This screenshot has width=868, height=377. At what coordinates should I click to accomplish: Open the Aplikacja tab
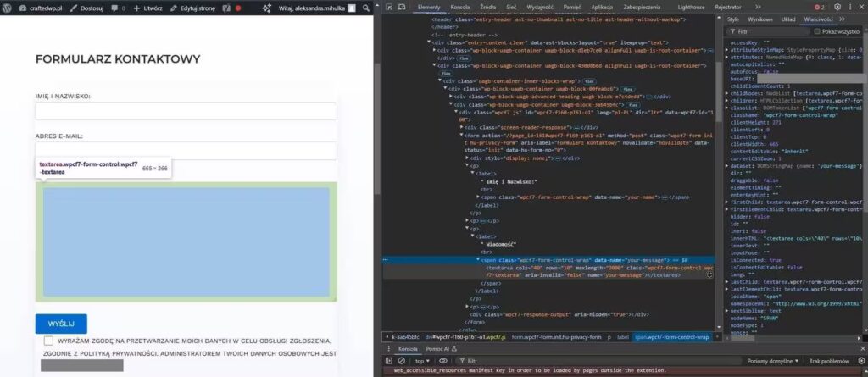(602, 7)
